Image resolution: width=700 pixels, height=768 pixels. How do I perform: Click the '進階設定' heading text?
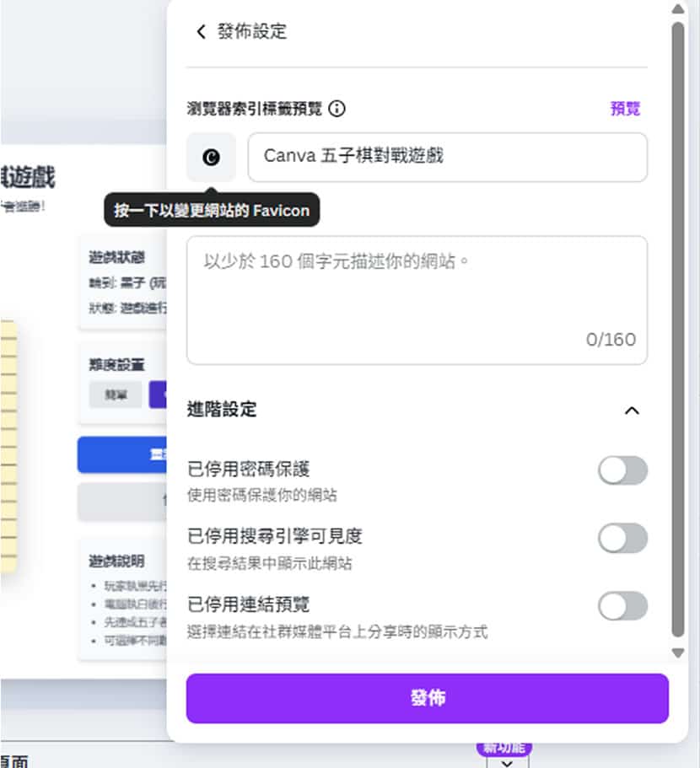tap(222, 410)
